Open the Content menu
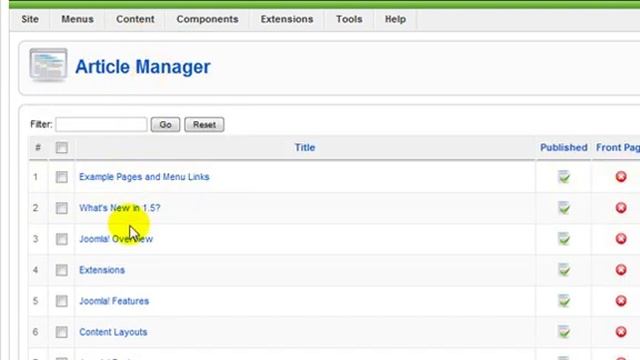640x360 pixels. (x=135, y=19)
